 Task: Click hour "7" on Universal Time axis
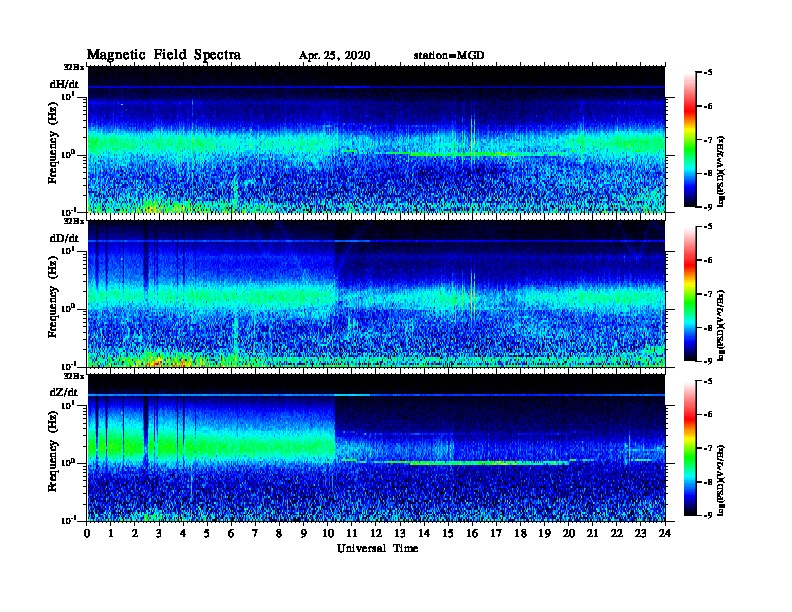(x=256, y=533)
